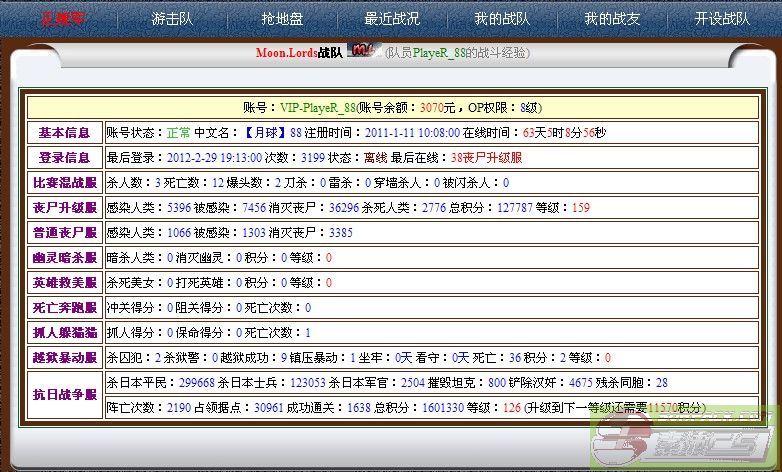The width and height of the screenshot is (782, 472).
Task: Select the 基本信息 row header
Action: click(x=65, y=132)
